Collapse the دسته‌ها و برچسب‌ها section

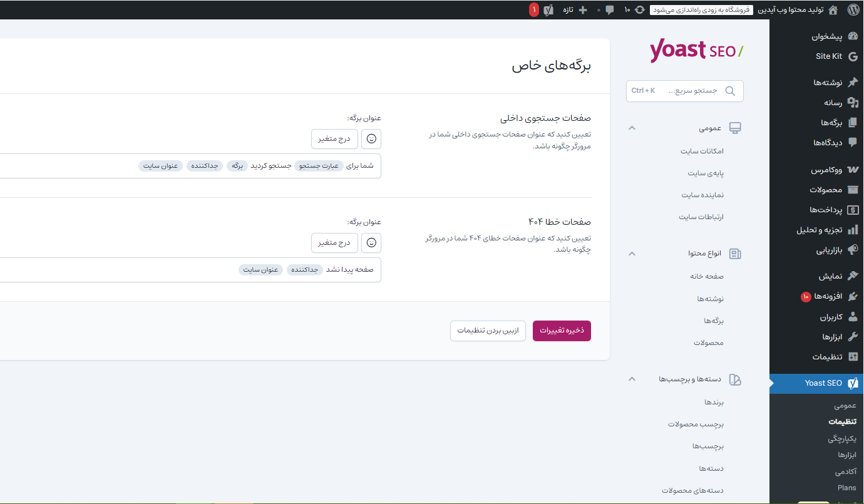632,379
